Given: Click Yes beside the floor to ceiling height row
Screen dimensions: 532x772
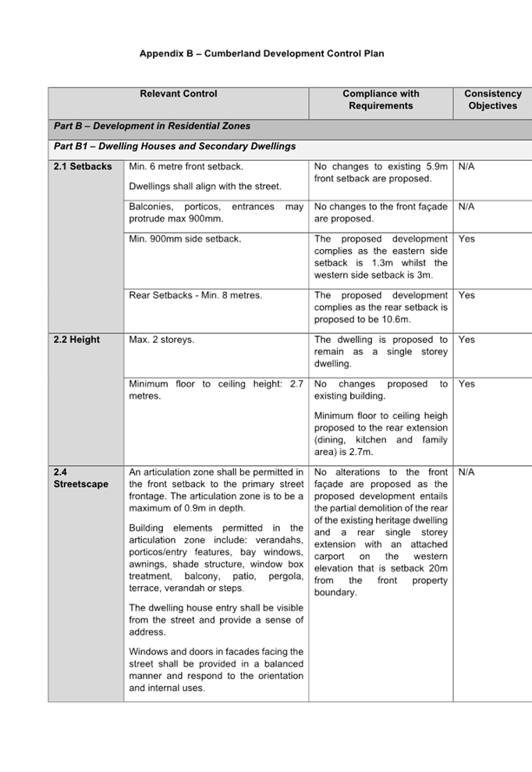Looking at the screenshot, I should (466, 384).
